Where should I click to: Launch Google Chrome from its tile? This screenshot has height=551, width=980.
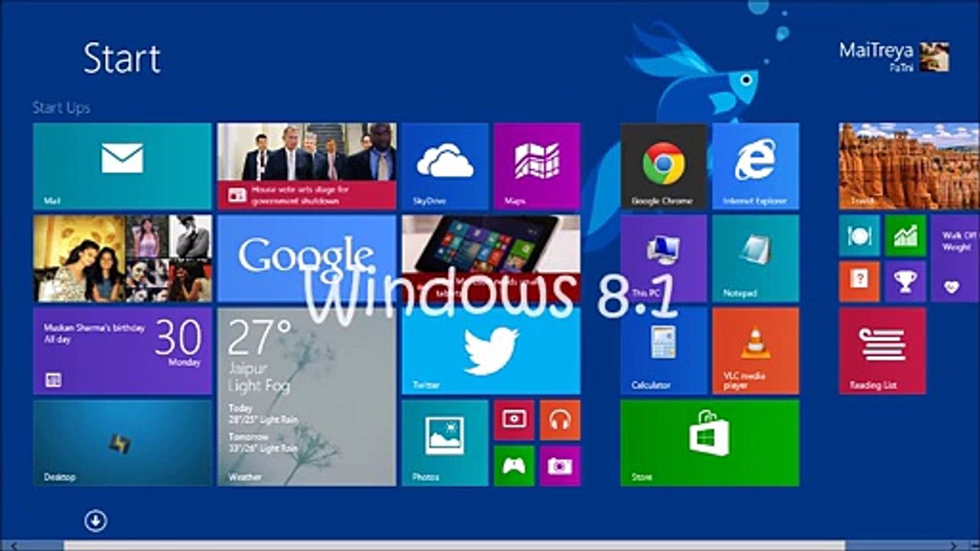click(x=664, y=166)
